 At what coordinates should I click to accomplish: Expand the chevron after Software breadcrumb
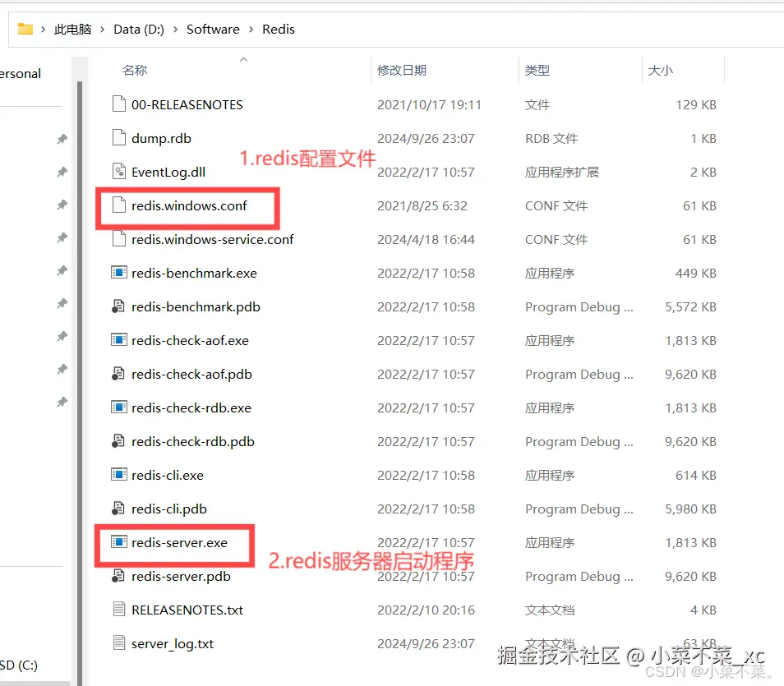pyautogui.click(x=251, y=30)
